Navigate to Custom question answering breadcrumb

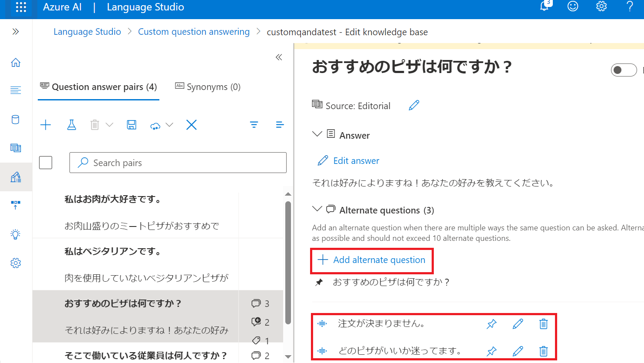[194, 32]
